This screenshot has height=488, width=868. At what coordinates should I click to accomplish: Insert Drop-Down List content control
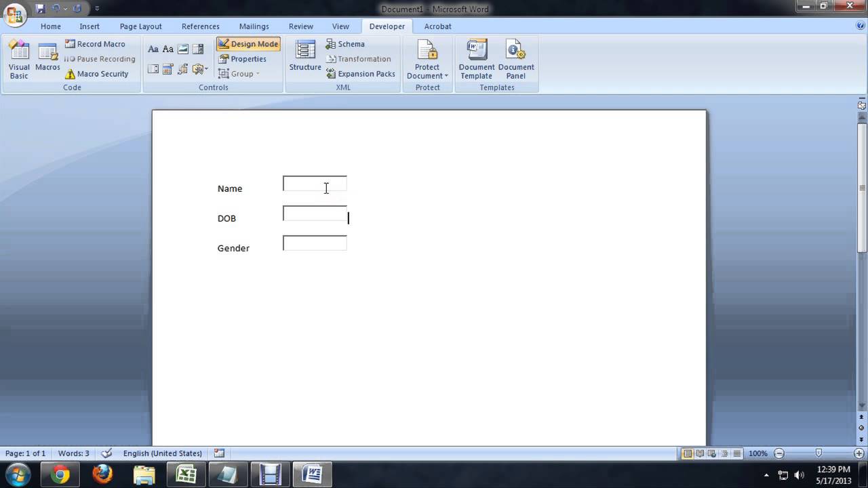(x=153, y=68)
